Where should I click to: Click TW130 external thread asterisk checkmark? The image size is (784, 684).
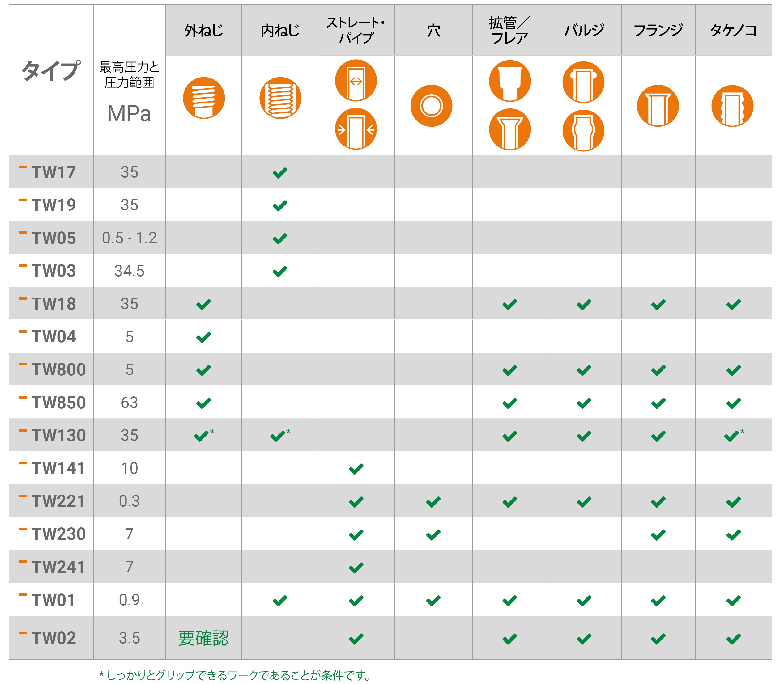tap(204, 435)
